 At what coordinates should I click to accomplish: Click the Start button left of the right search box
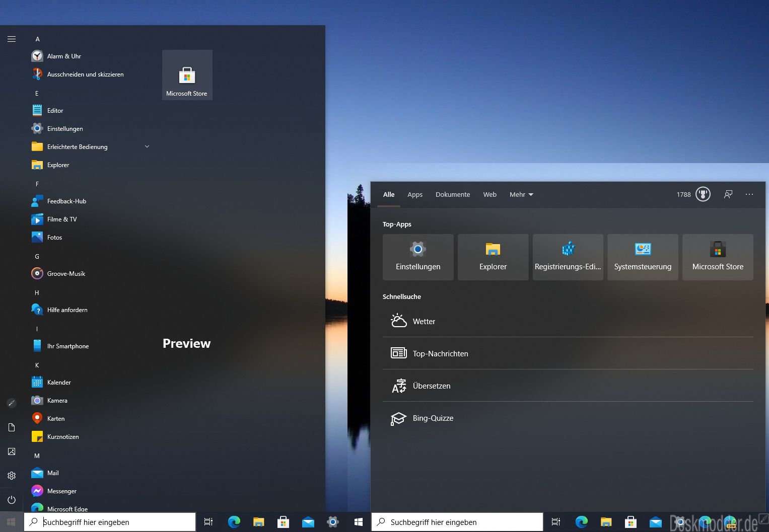(x=359, y=522)
